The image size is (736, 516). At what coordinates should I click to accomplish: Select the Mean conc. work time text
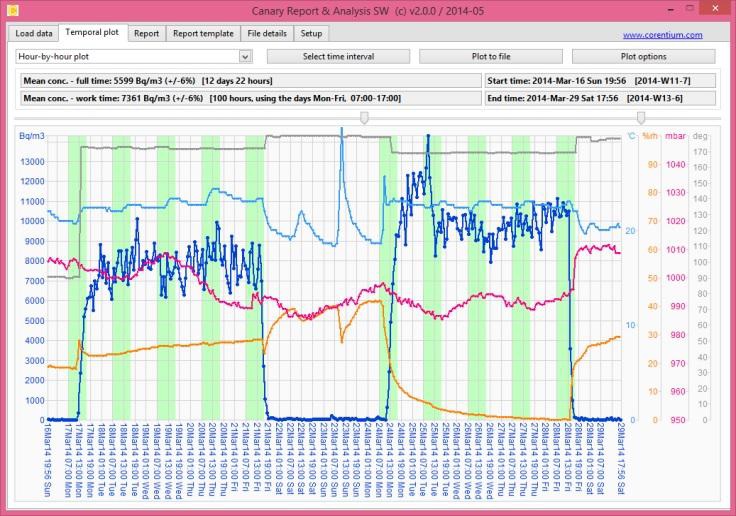[x=251, y=98]
